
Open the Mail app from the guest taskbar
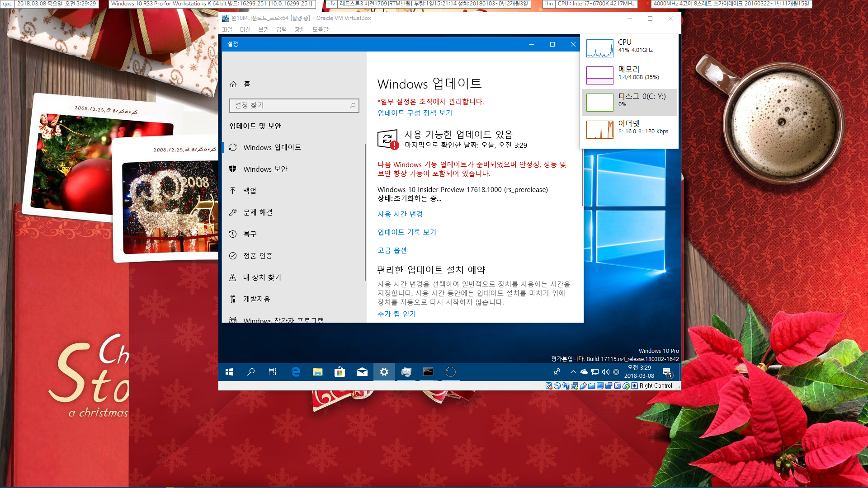pyautogui.click(x=362, y=372)
